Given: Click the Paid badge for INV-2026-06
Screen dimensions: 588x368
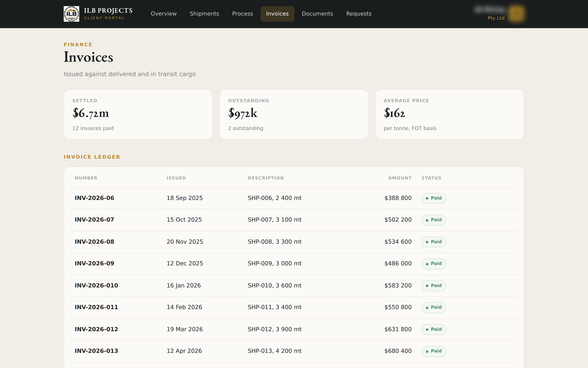Looking at the screenshot, I should [x=434, y=198].
